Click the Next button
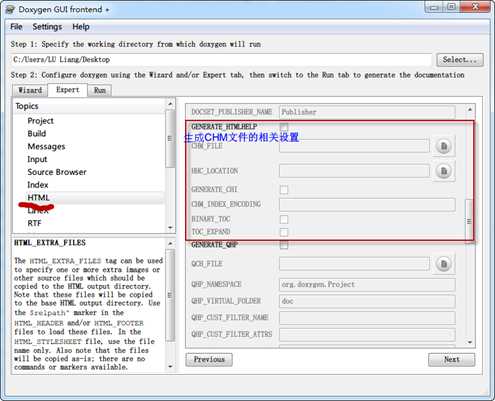Image resolution: width=495 pixels, height=401 pixels. (x=452, y=360)
